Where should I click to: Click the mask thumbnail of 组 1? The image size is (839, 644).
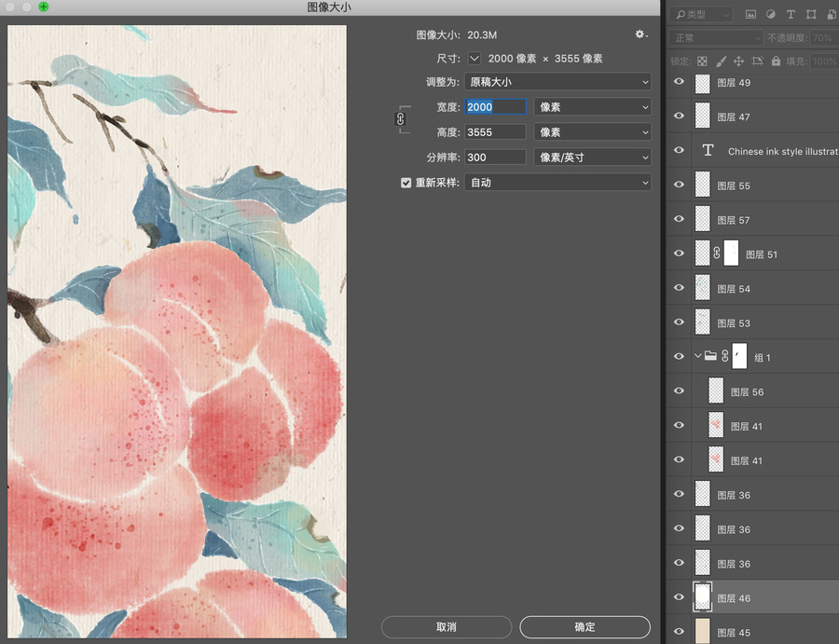[x=739, y=356]
